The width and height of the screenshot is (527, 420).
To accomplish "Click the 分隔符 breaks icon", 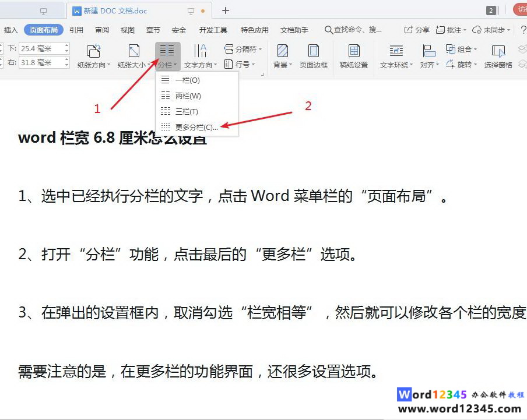I will pos(229,49).
